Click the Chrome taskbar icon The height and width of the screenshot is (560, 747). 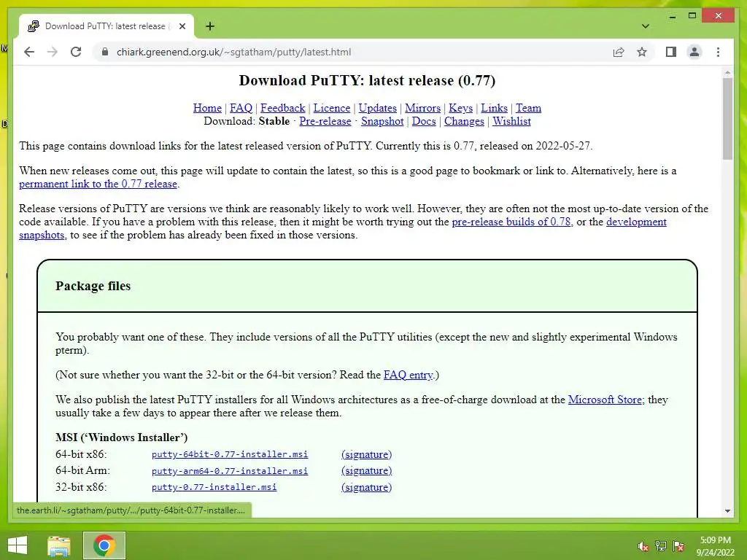104,545
